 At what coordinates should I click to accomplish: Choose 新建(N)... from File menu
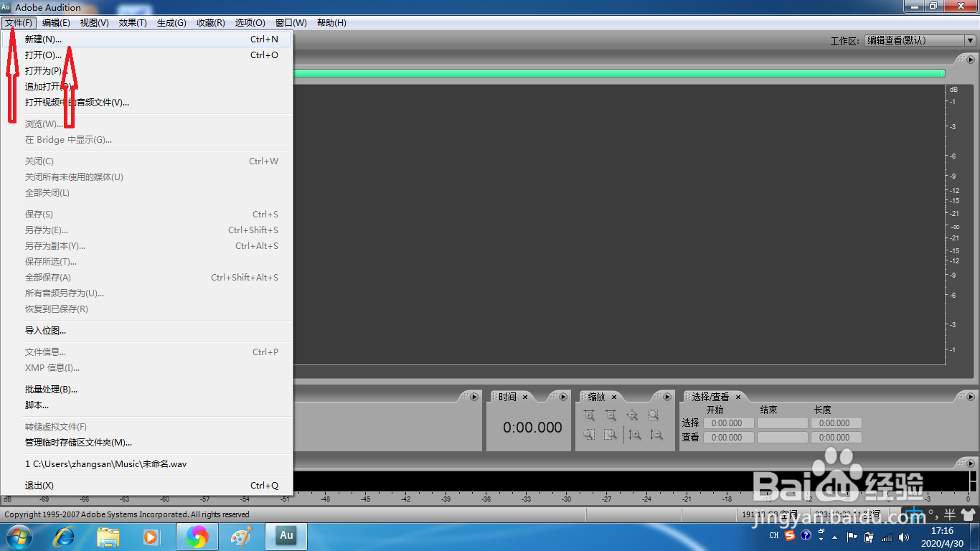coord(147,39)
